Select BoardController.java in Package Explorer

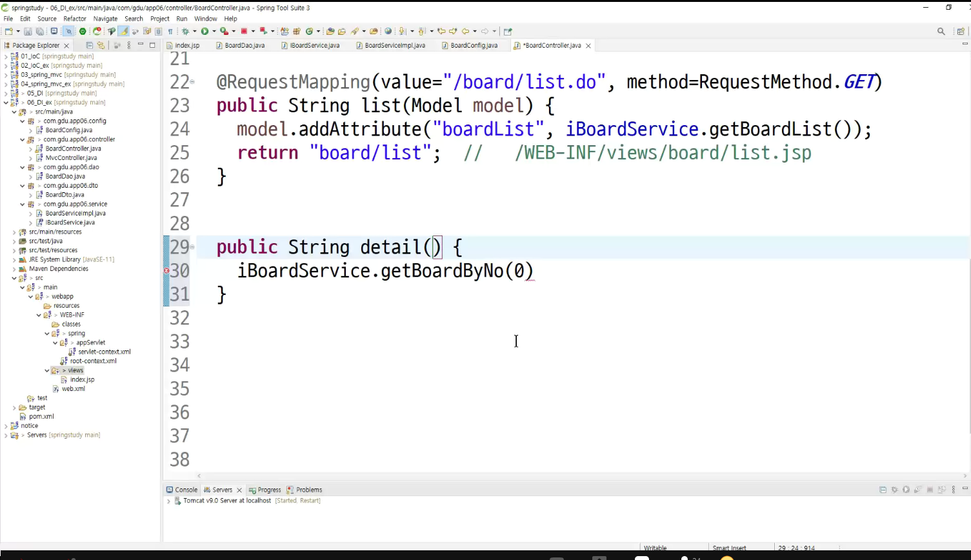click(73, 148)
